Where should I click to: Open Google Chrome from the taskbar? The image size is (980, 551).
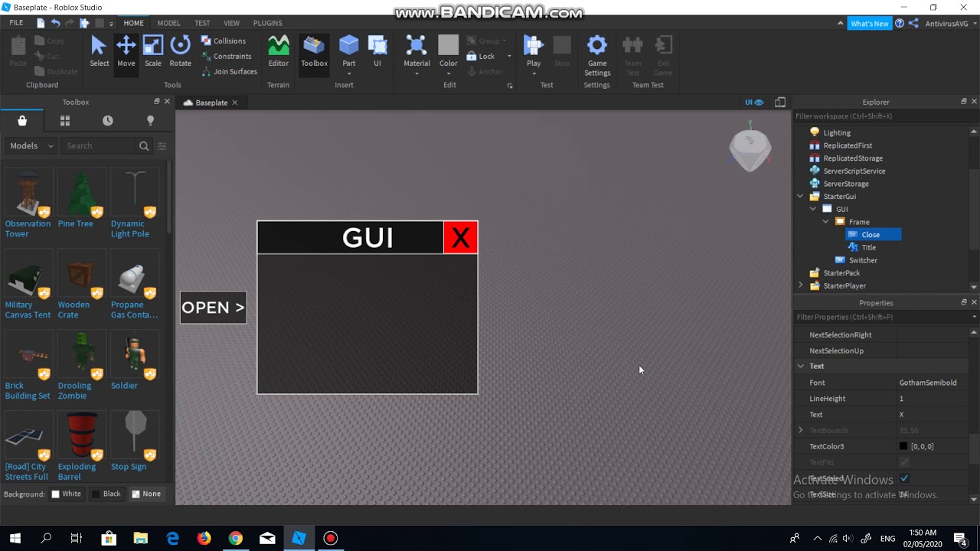pyautogui.click(x=235, y=538)
